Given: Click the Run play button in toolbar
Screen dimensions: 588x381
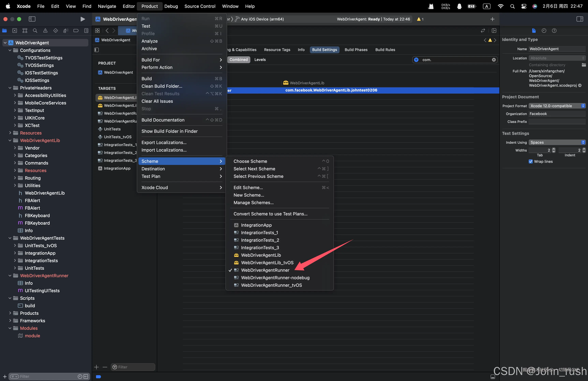Looking at the screenshot, I should tap(83, 19).
